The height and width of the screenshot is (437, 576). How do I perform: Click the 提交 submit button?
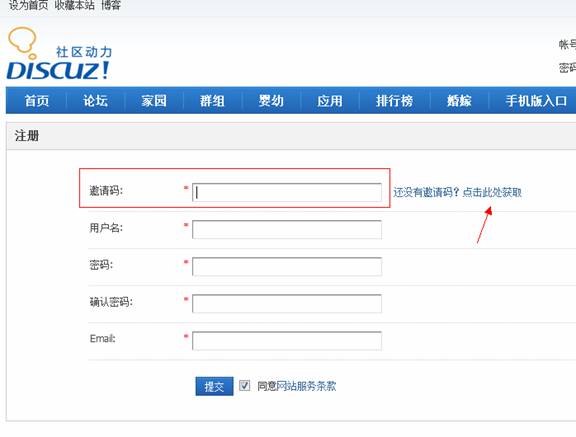click(214, 386)
